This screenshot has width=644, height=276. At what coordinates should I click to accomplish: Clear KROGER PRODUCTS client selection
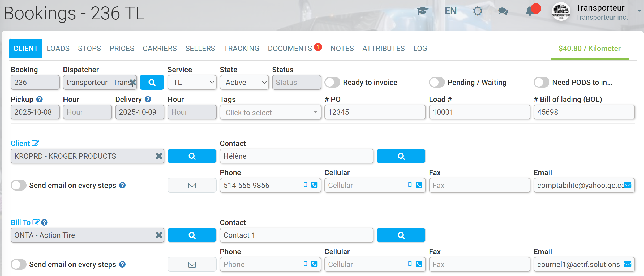click(x=159, y=156)
